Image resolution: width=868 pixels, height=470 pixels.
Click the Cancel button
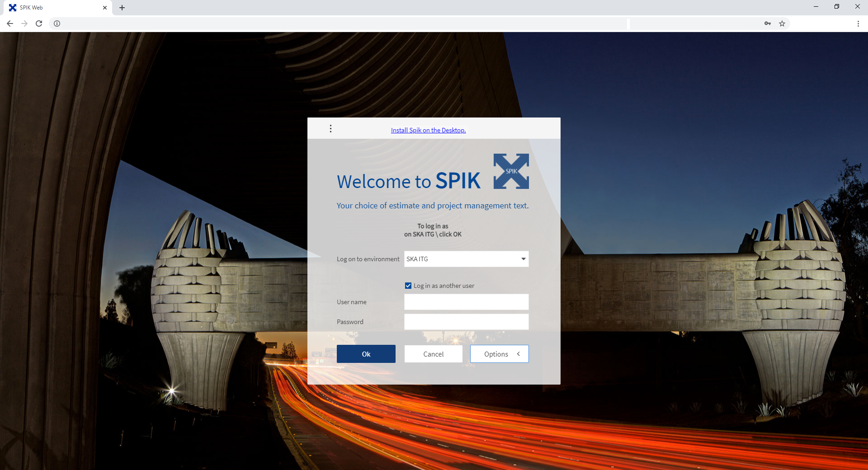434,354
